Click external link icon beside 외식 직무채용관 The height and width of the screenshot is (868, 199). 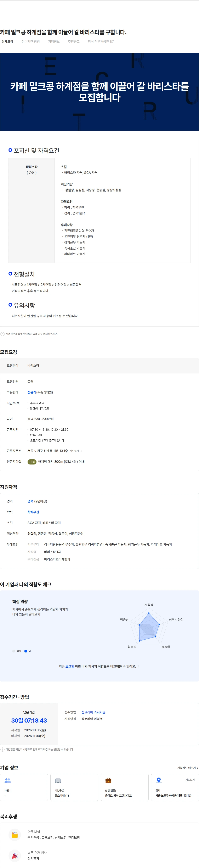click(112, 41)
